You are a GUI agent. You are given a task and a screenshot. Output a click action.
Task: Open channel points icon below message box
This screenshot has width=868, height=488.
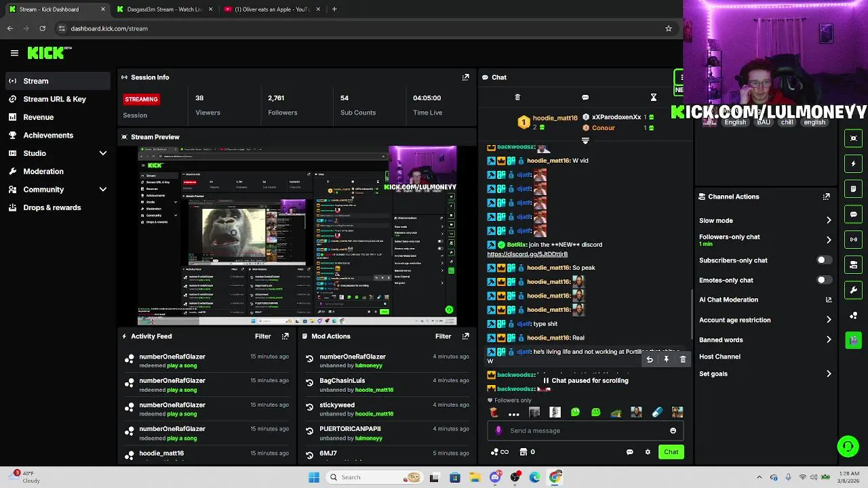point(499,452)
